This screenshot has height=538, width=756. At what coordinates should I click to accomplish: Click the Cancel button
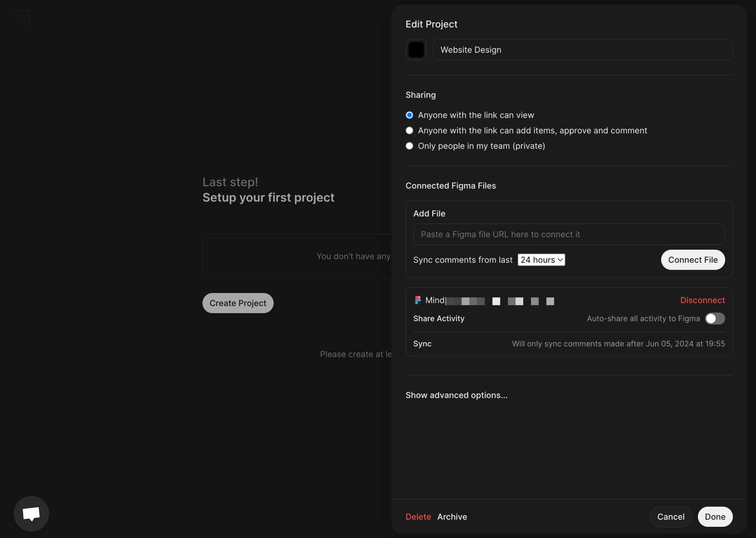click(671, 516)
